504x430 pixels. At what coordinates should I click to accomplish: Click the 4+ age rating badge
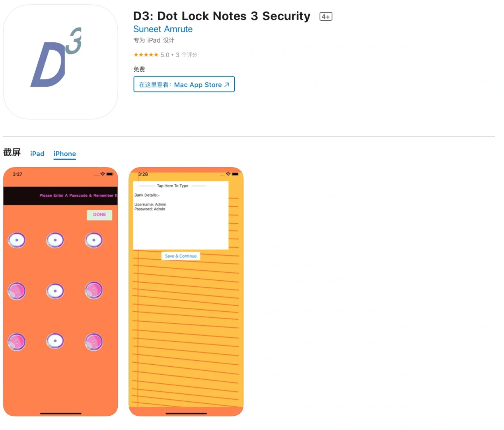[326, 16]
